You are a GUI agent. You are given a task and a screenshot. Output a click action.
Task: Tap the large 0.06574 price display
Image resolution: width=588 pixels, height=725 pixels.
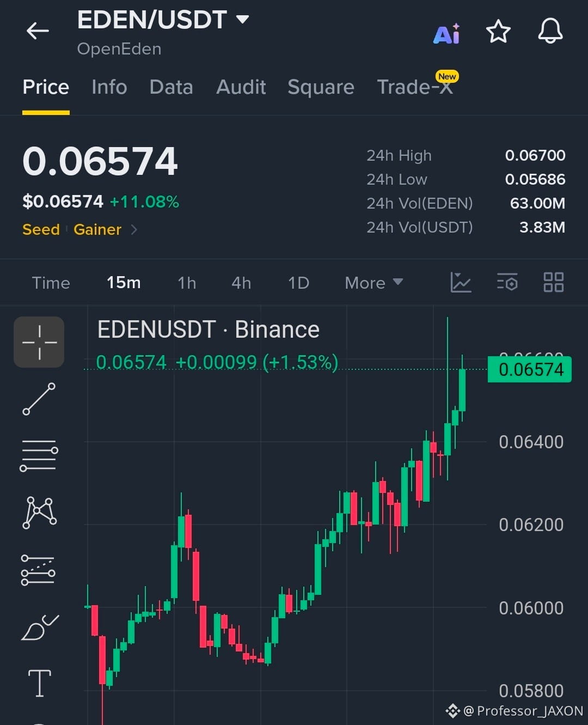[x=100, y=162]
